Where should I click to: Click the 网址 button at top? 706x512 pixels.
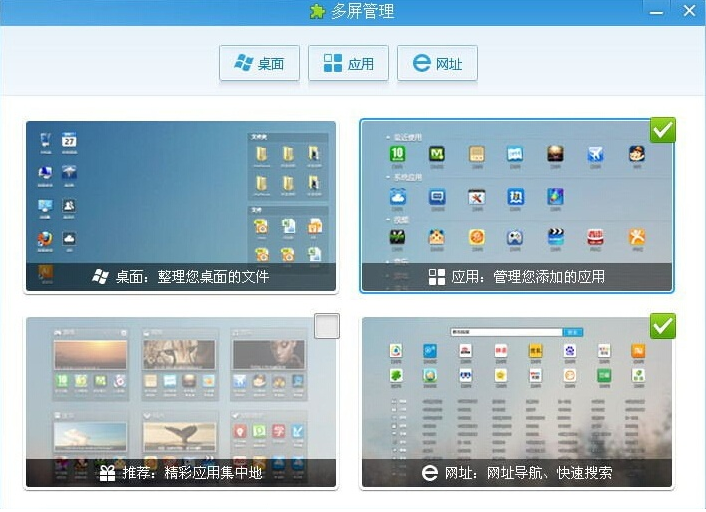coord(437,63)
